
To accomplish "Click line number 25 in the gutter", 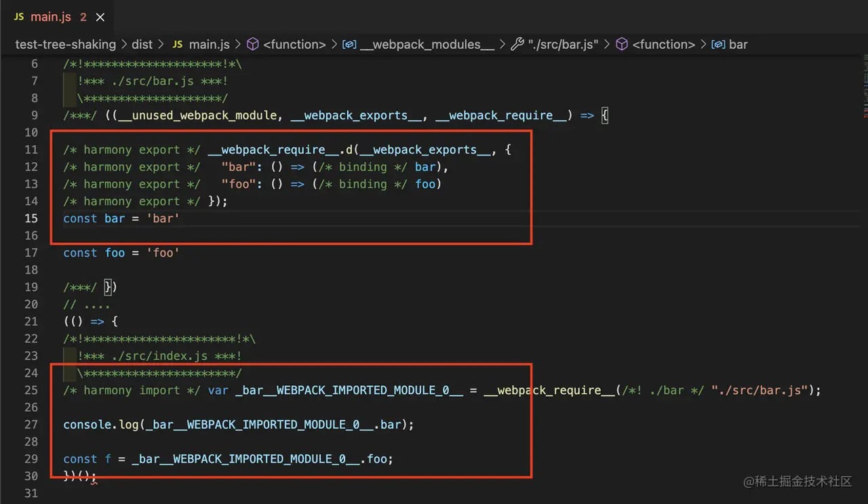I will [x=31, y=391].
